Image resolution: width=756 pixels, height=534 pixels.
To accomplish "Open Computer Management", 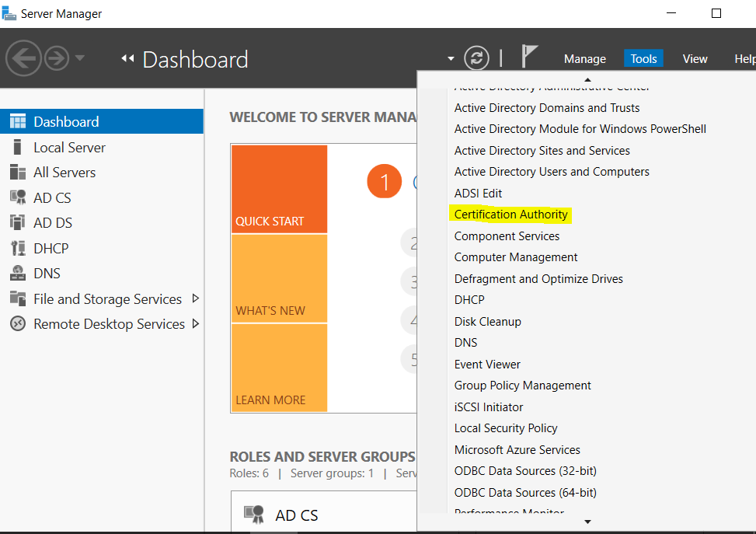I will [x=515, y=257].
